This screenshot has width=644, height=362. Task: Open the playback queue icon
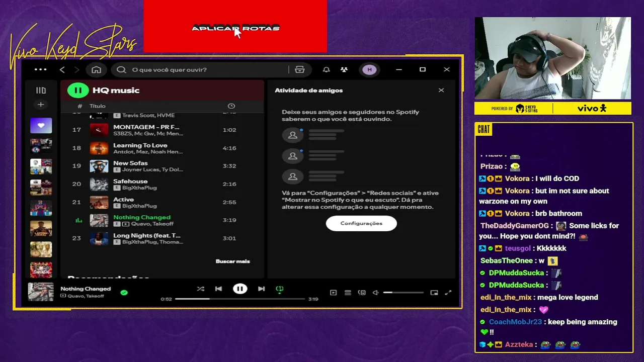348,293
